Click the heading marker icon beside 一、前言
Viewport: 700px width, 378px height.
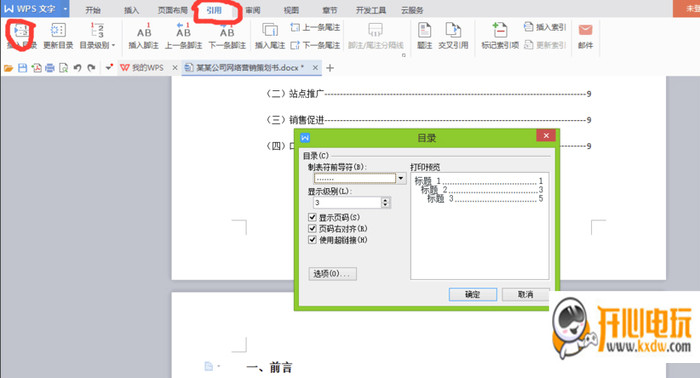[x=209, y=366]
